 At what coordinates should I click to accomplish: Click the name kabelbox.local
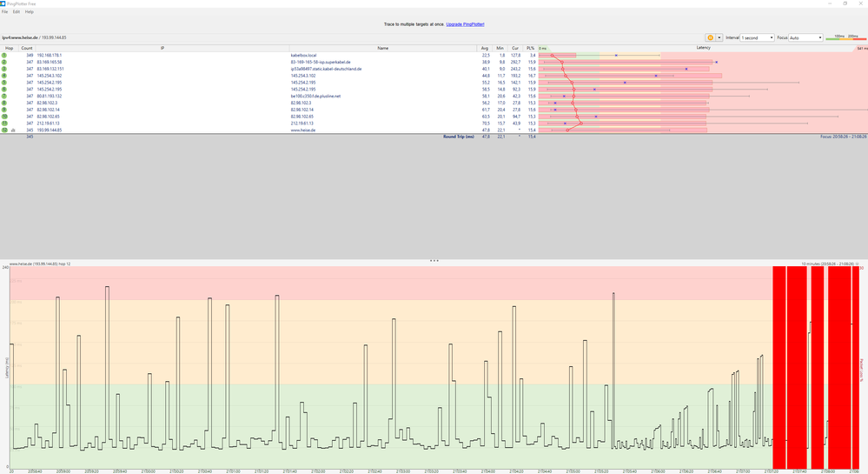click(x=303, y=56)
